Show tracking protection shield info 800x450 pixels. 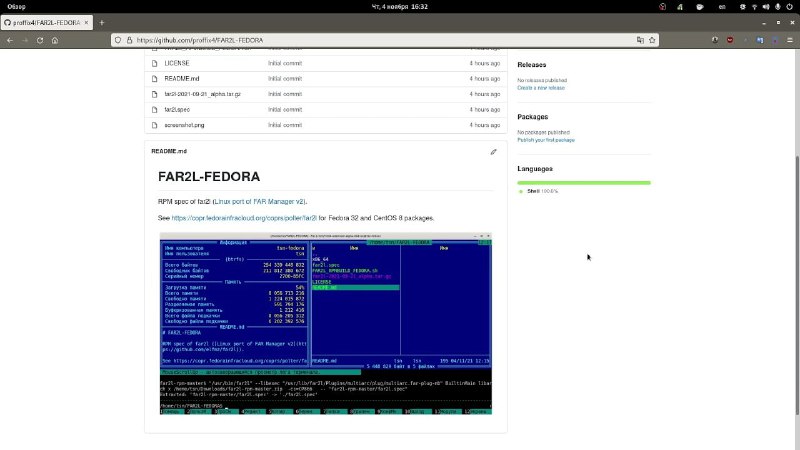tap(118, 40)
